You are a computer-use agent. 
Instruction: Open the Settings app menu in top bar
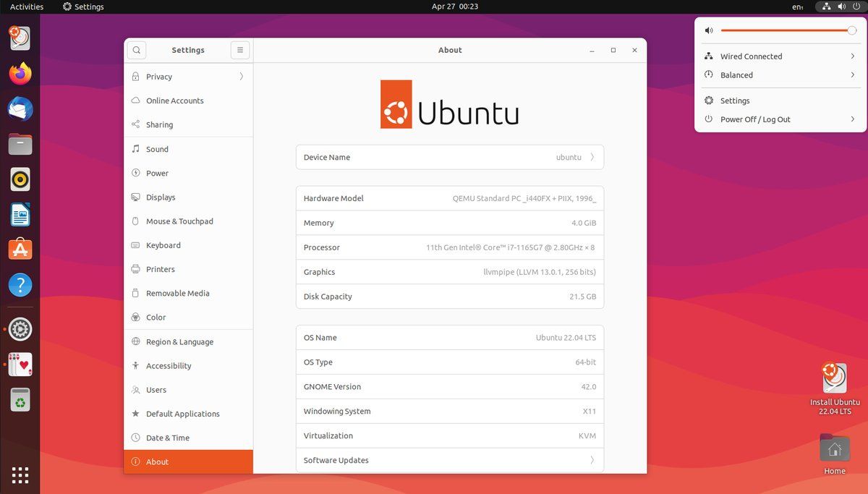coord(83,7)
